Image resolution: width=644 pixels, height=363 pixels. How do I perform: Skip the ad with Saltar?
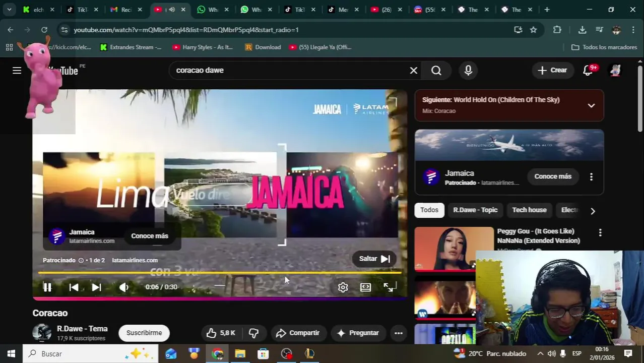tap(374, 259)
